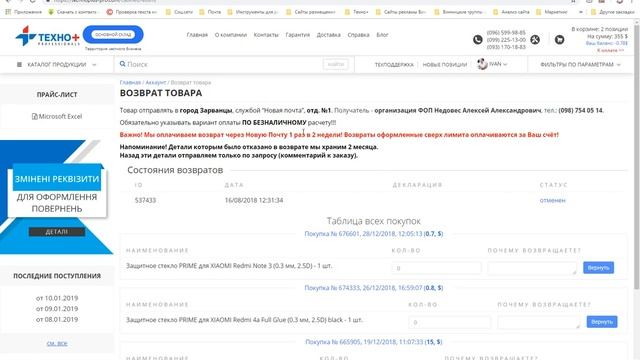Open the Почта bookmark folder
The height and width of the screenshot is (360, 640).
pyautogui.click(x=210, y=12)
